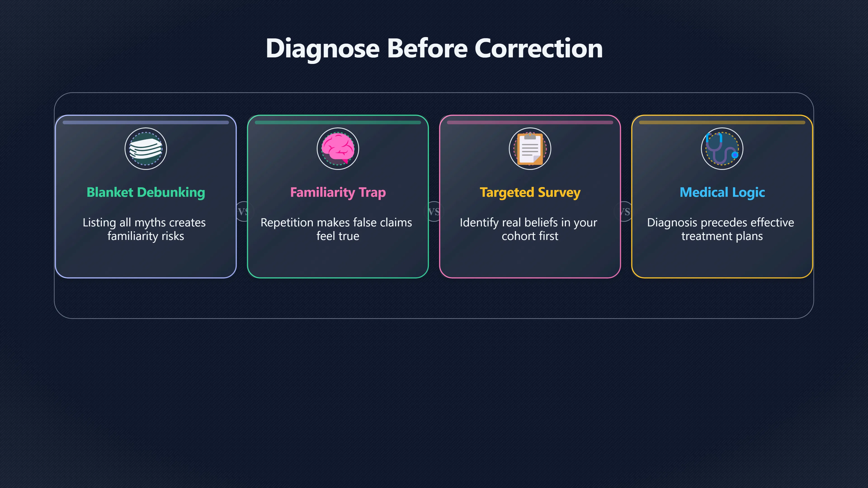Select the Targeted Survey heading

pos(530,192)
